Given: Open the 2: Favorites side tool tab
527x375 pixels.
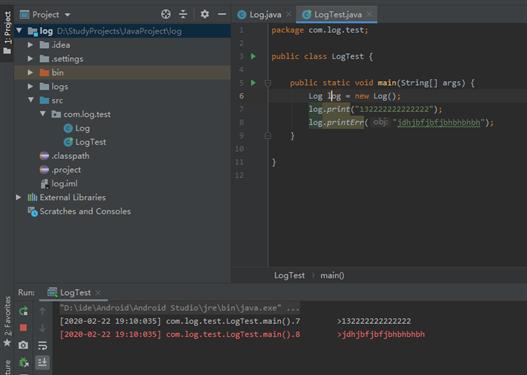Looking at the screenshot, I should tap(7, 321).
